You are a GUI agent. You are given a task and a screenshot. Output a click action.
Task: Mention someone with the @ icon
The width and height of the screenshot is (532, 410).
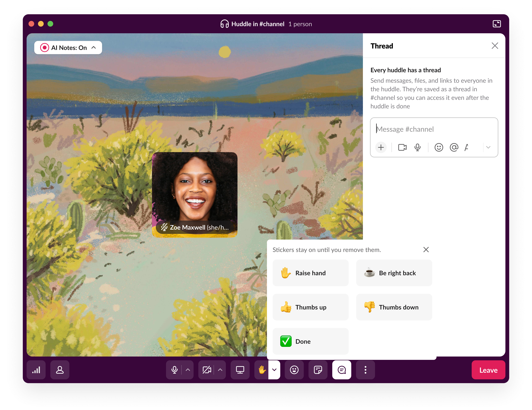[454, 147]
